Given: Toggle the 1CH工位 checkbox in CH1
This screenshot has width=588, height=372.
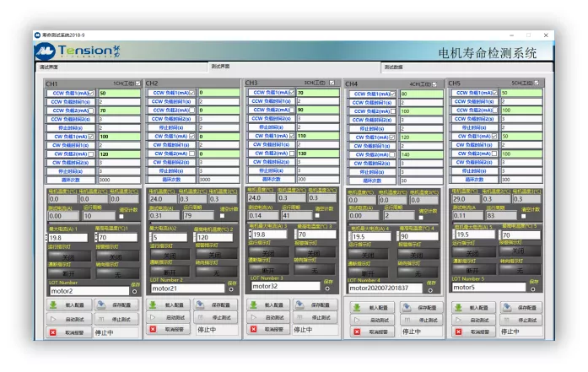Looking at the screenshot, I should coord(138,84).
